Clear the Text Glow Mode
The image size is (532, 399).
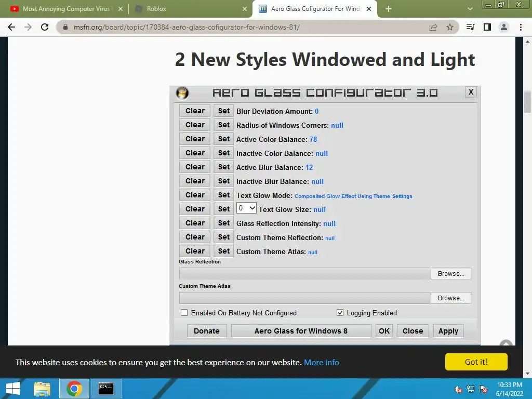click(x=195, y=195)
